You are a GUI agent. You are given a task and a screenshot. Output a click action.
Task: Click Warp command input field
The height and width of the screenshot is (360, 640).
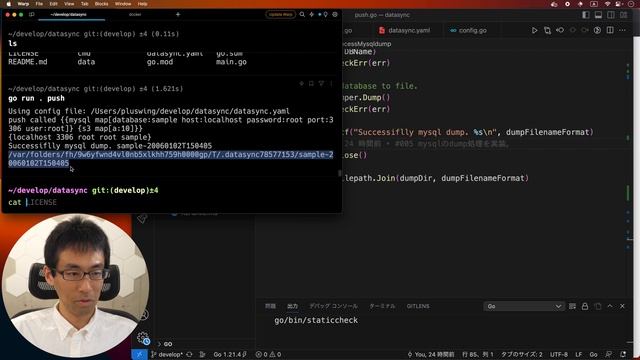[x=171, y=202]
